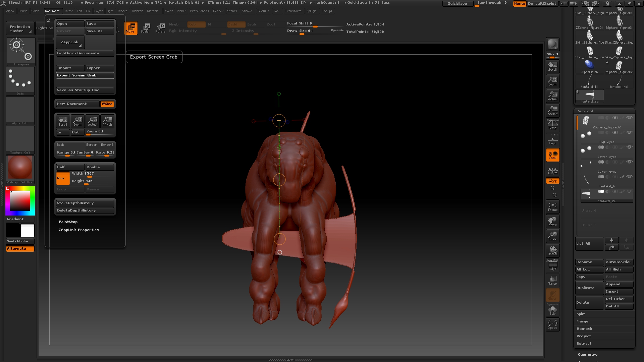Click the Duplicate subtool button
Image resolution: width=644 pixels, height=362 pixels.
pos(589,288)
